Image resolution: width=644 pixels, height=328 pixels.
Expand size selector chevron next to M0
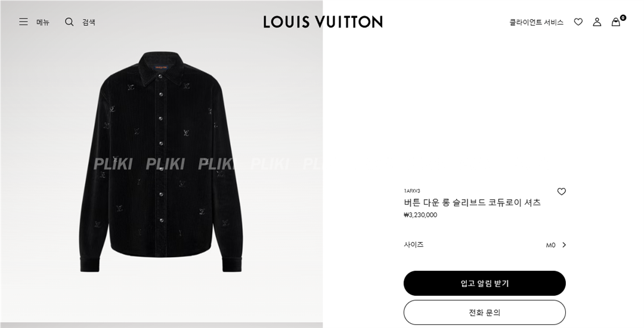(564, 245)
